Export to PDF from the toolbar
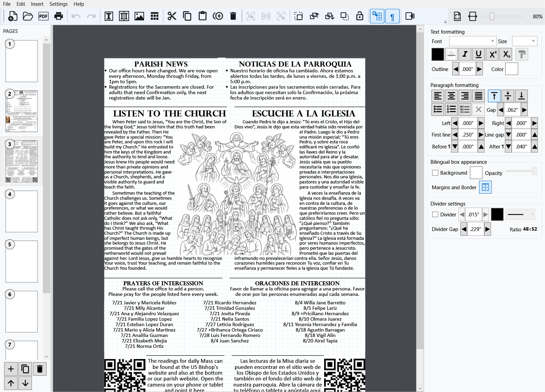This screenshot has width=545, height=392. pos(43,16)
